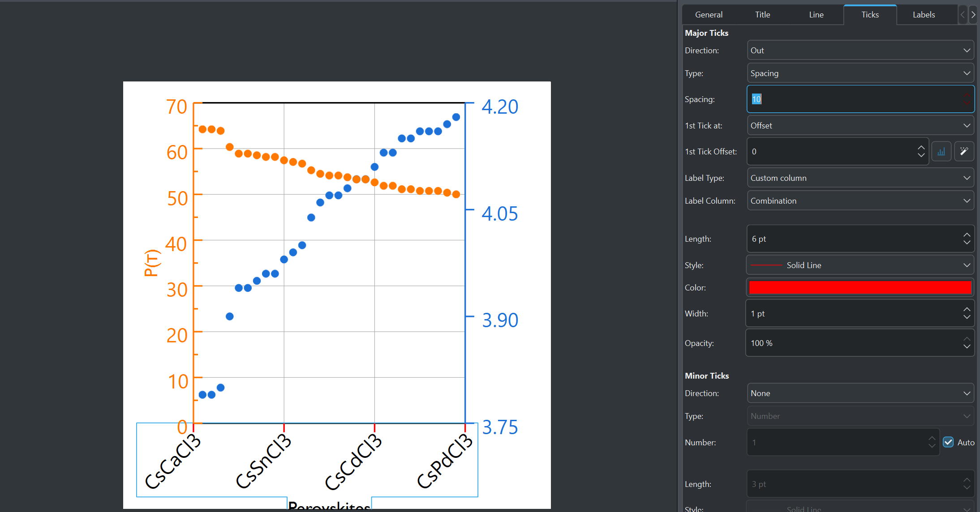Open the major ticks Direction dropdown
Viewport: 980px width, 512px height.
tap(860, 51)
